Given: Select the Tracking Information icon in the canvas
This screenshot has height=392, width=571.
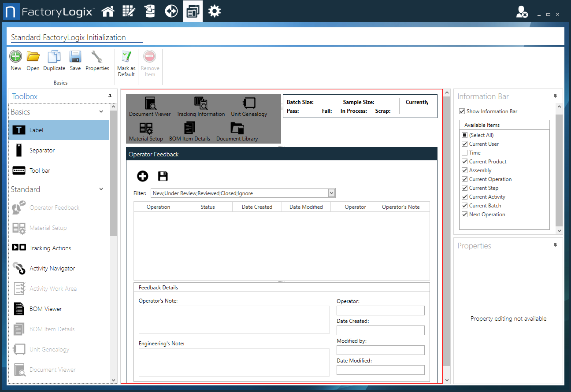Looking at the screenshot, I should click(x=200, y=105).
